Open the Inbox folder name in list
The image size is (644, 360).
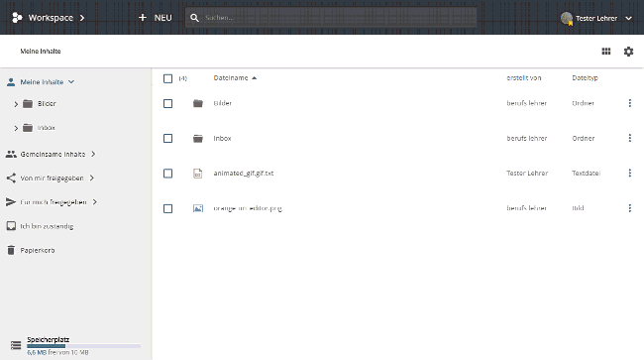click(x=222, y=139)
